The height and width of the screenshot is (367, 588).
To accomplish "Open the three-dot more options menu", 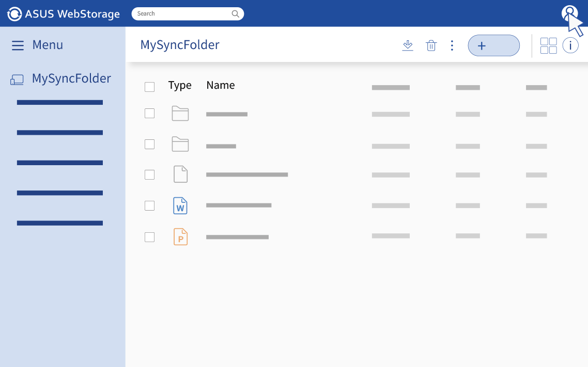I will coord(452,45).
